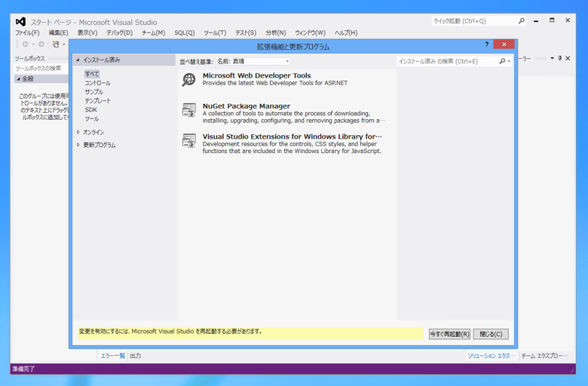This screenshot has height=386, width=588.
Task: Click the installed-extensions search magnifier icon
Action: tap(502, 61)
